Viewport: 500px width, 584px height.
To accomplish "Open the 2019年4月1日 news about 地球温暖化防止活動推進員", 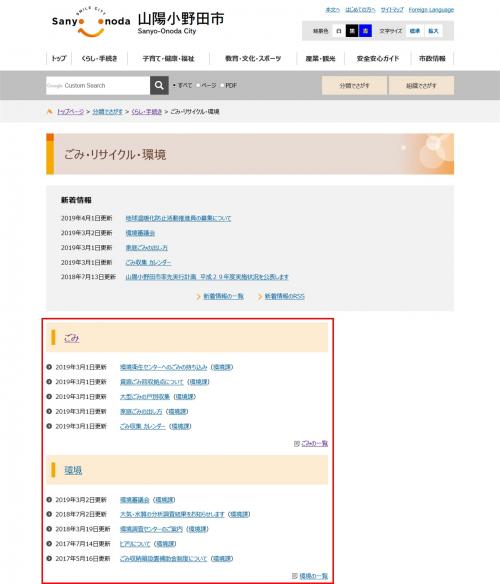I will click(x=178, y=218).
